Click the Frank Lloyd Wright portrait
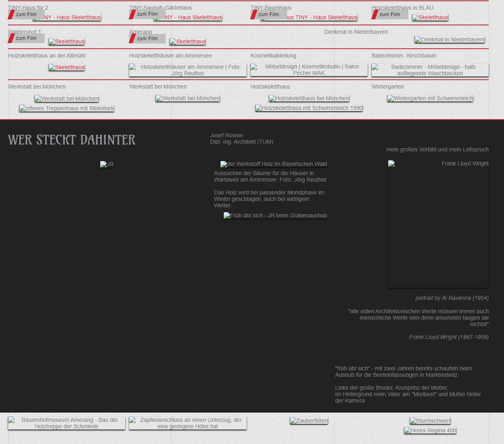Screen dimensions: 504x444 438,223
